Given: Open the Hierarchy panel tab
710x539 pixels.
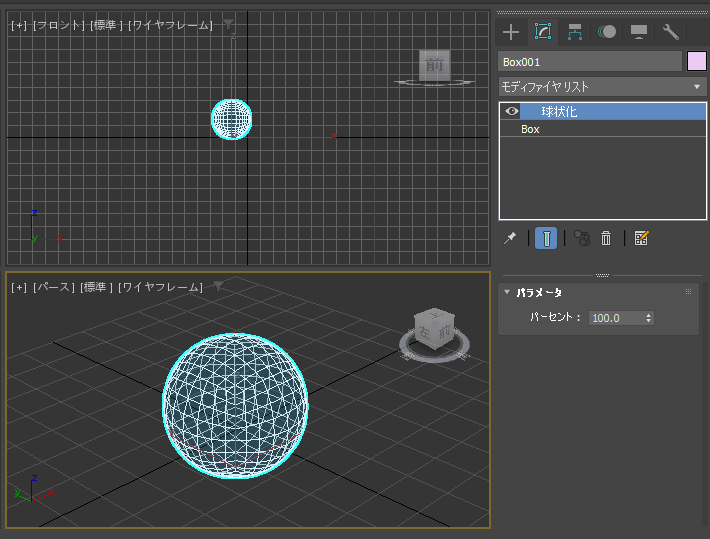Looking at the screenshot, I should pos(575,32).
